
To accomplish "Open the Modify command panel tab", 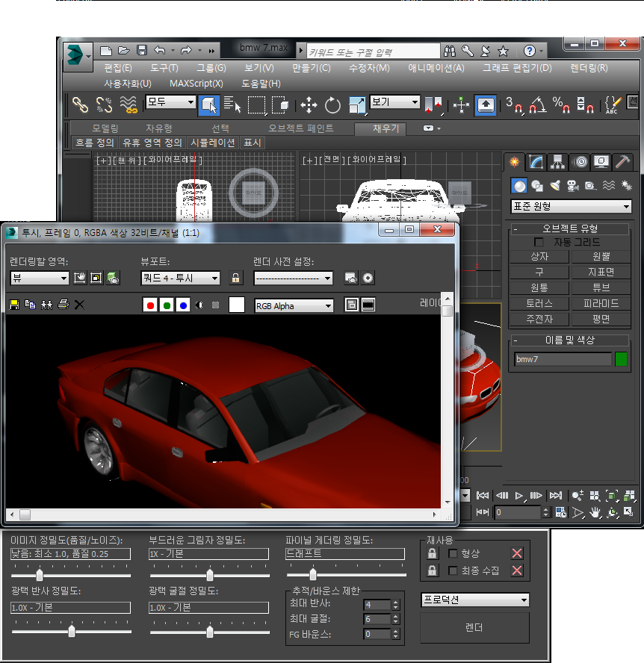I will pos(536,162).
